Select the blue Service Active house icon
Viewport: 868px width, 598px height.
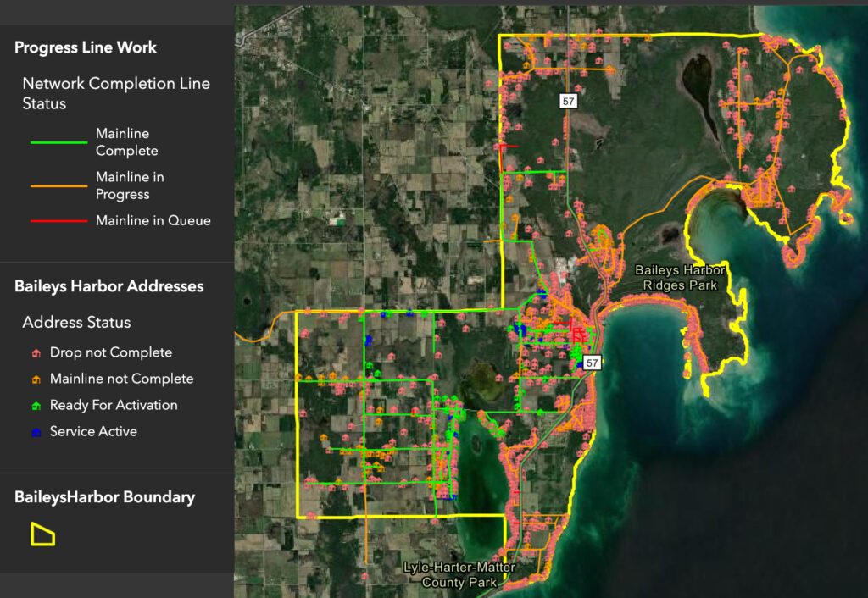36,431
